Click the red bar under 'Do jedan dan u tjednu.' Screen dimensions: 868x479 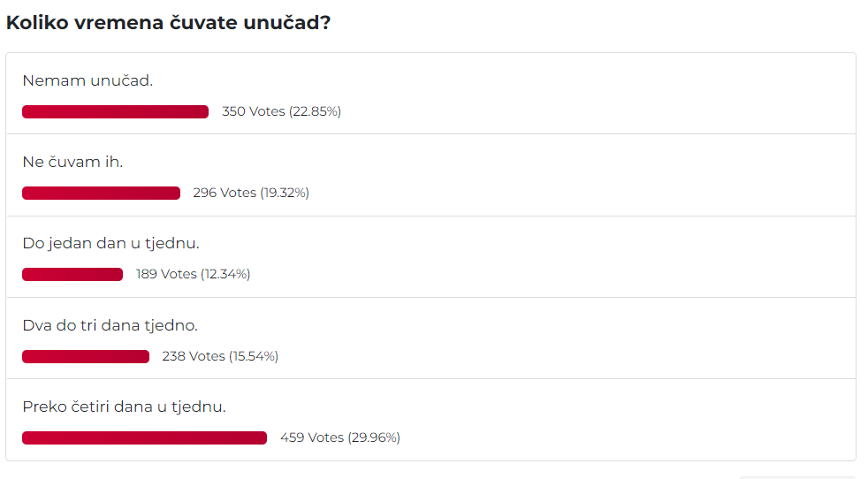pyautogui.click(x=72, y=275)
